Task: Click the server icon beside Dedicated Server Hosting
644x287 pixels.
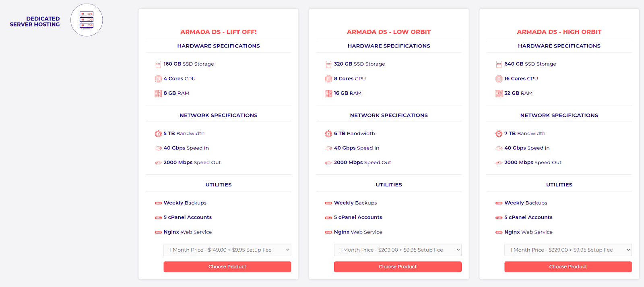Action: pyautogui.click(x=86, y=20)
